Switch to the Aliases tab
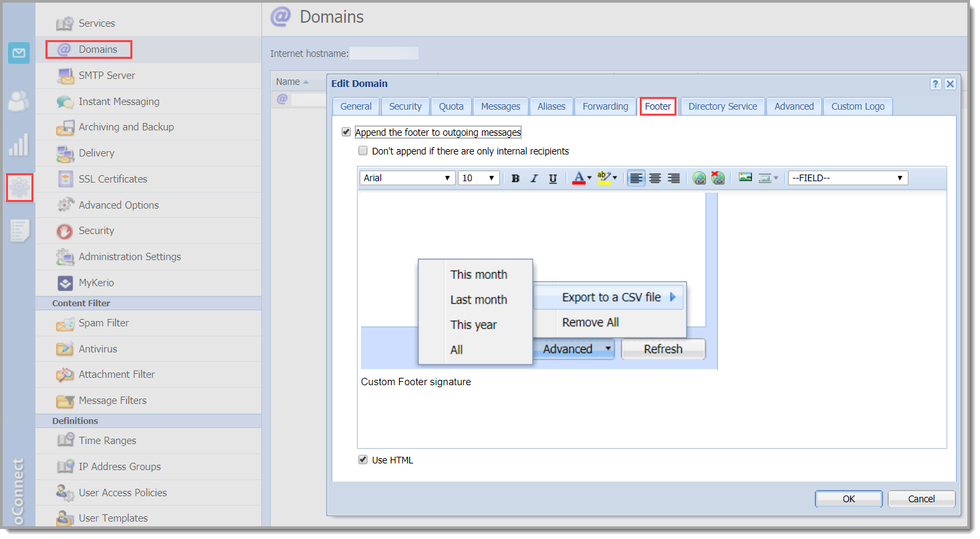This screenshot has width=980, height=539. tap(552, 106)
